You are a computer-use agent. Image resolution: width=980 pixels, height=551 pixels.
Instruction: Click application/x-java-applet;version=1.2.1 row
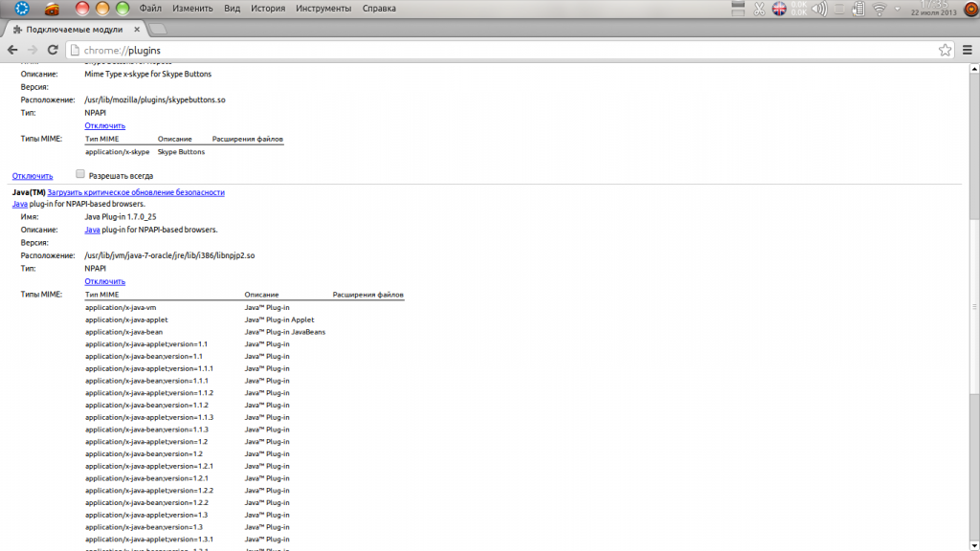149,466
